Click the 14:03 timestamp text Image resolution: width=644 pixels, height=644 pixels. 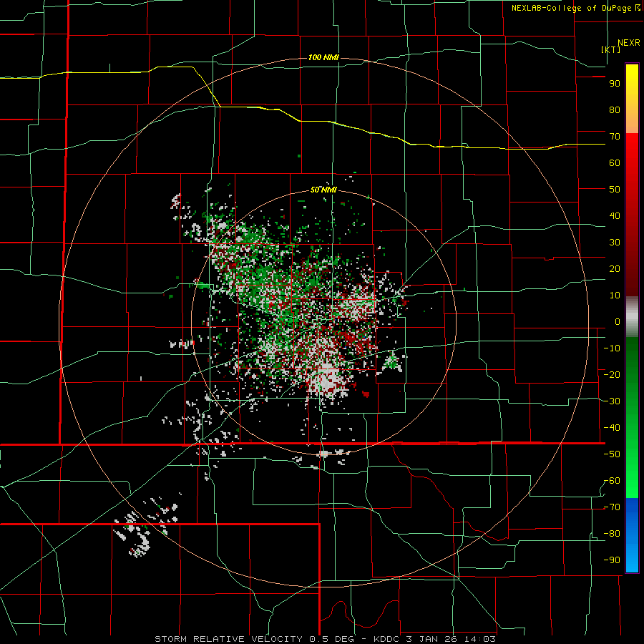479,639
